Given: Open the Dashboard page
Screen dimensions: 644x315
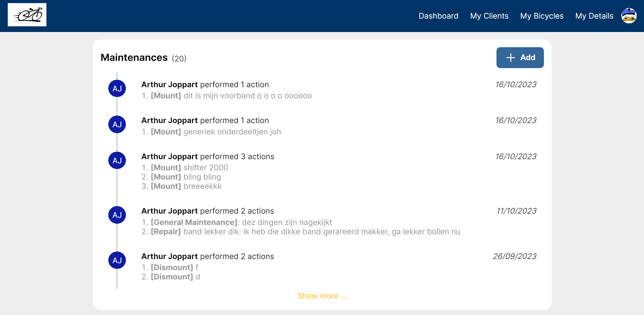Looking at the screenshot, I should click(x=438, y=16).
